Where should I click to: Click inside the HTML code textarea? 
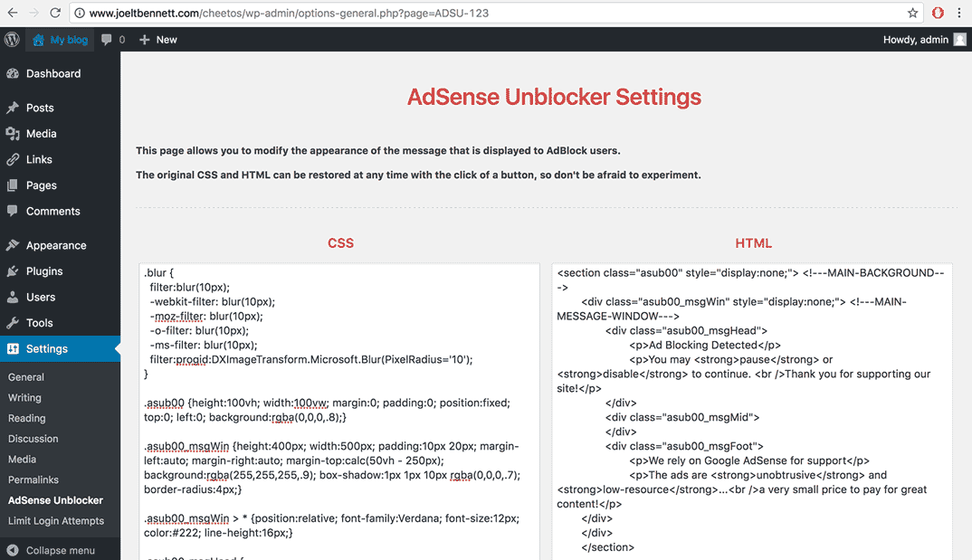click(x=752, y=412)
